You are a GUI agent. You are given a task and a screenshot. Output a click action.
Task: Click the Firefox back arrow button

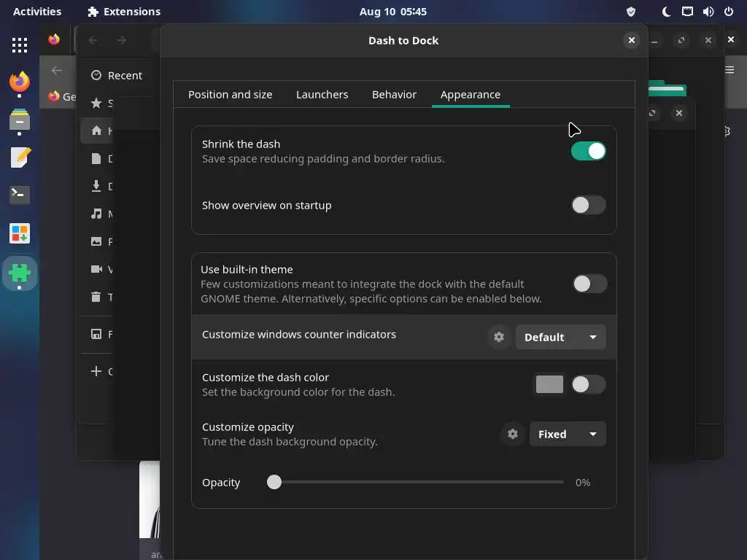[x=57, y=71]
